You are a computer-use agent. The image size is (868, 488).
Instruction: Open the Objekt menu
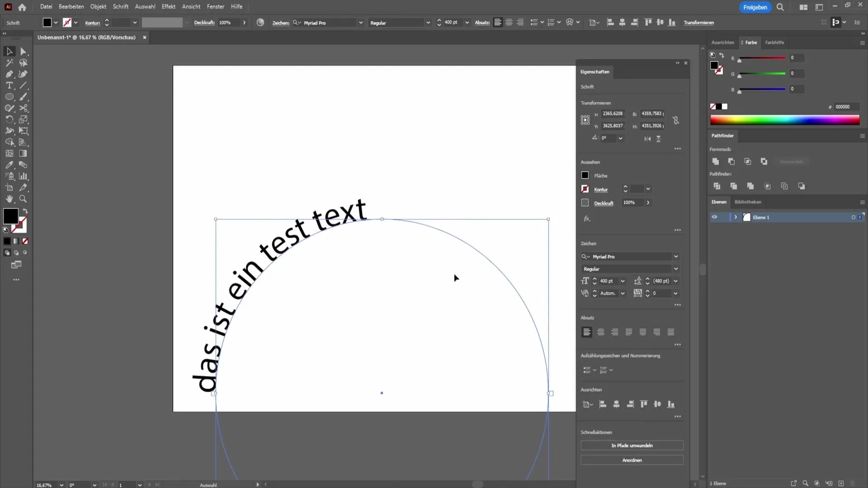point(98,7)
